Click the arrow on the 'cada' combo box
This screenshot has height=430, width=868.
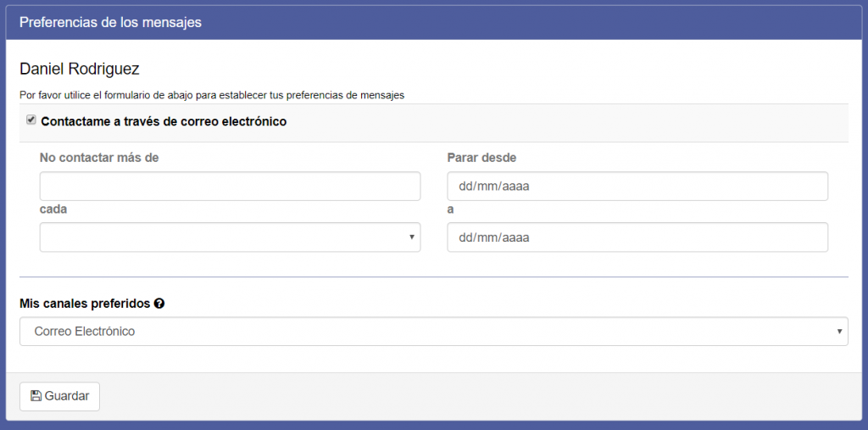point(411,237)
